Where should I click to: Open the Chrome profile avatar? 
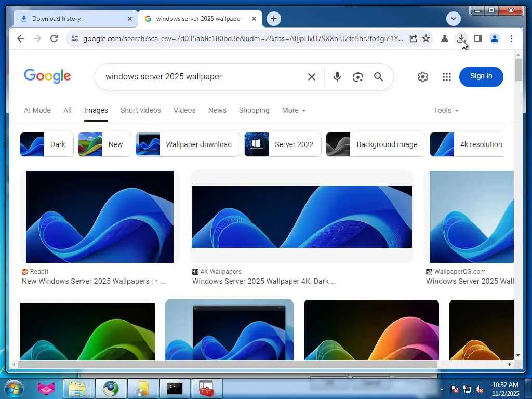(495, 38)
